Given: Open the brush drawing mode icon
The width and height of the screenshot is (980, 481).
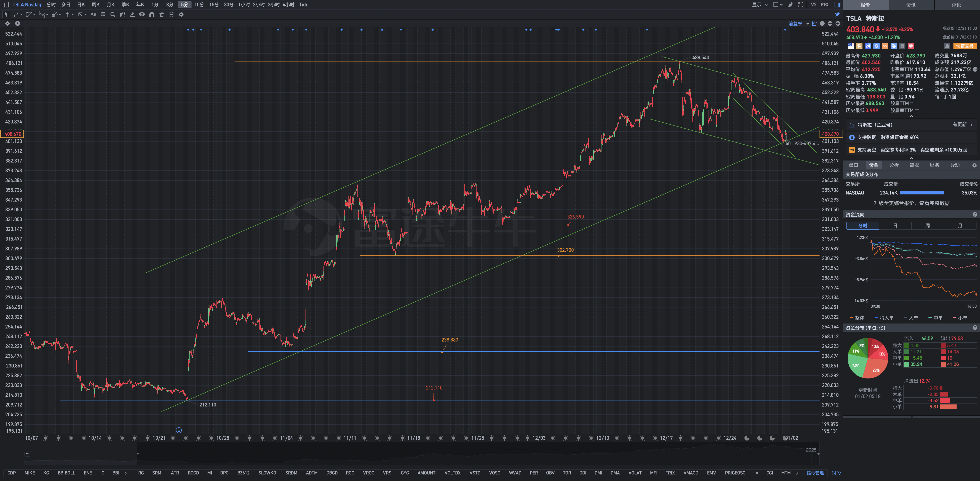Looking at the screenshot, I should point(790,4).
